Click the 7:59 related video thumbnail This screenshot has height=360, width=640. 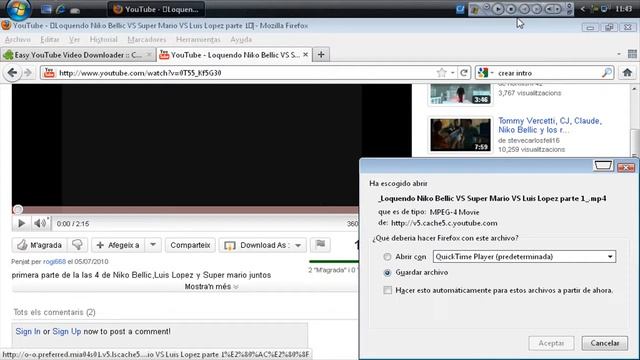pyautogui.click(x=460, y=135)
